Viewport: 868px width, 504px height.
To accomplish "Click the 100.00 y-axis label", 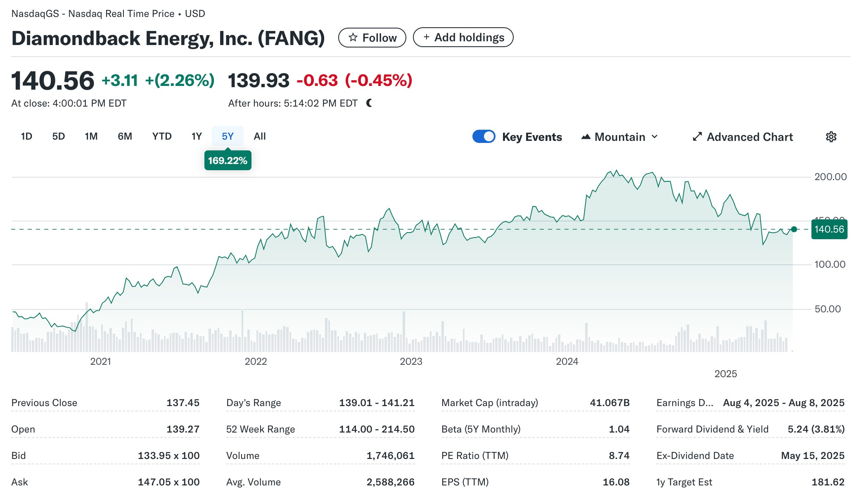I will point(830,264).
